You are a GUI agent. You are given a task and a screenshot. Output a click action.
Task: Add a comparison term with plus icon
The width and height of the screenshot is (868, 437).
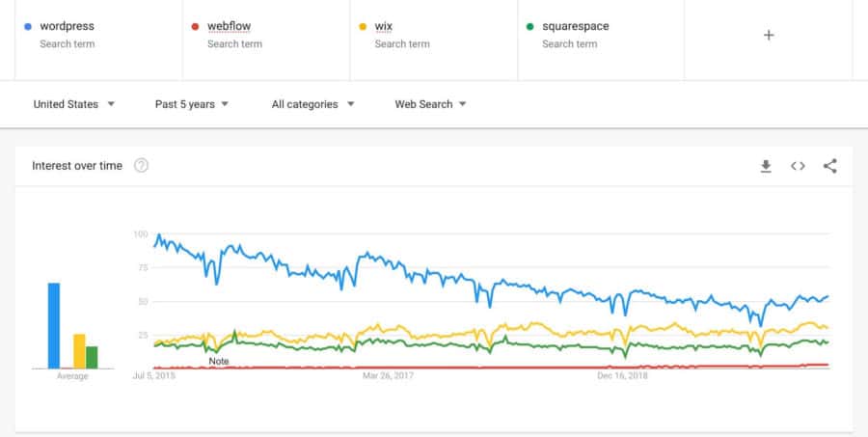point(769,35)
